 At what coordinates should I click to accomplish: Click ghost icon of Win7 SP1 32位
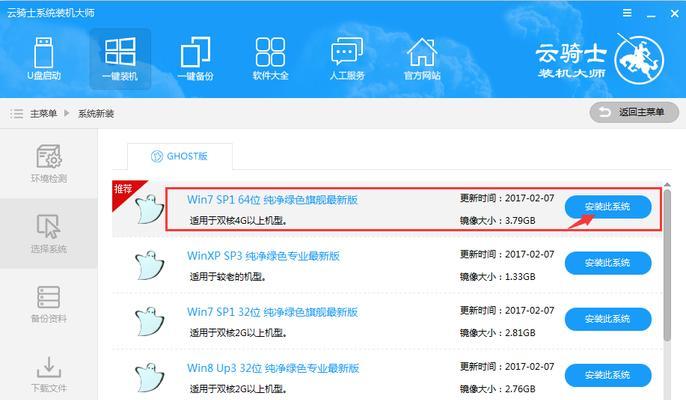click(150, 321)
